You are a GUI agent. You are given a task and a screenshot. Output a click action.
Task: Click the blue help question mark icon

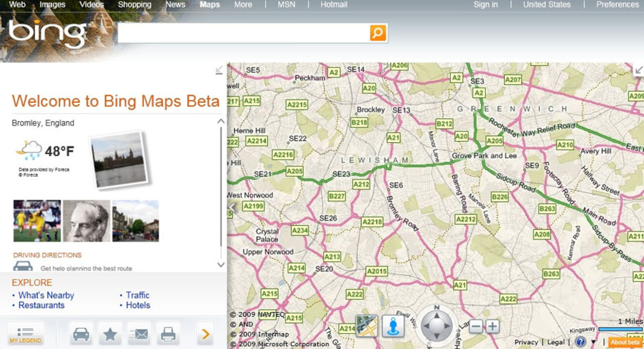pyautogui.click(x=580, y=342)
